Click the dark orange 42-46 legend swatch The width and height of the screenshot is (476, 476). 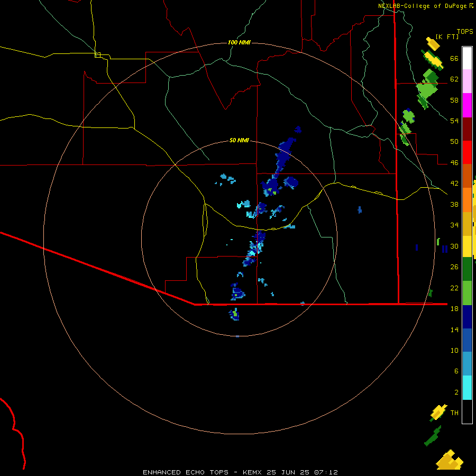click(467, 176)
